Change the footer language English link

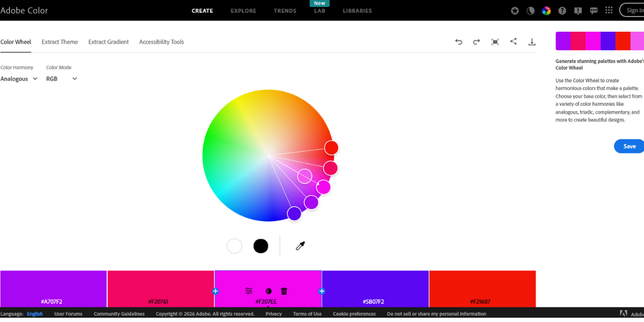pyautogui.click(x=35, y=314)
